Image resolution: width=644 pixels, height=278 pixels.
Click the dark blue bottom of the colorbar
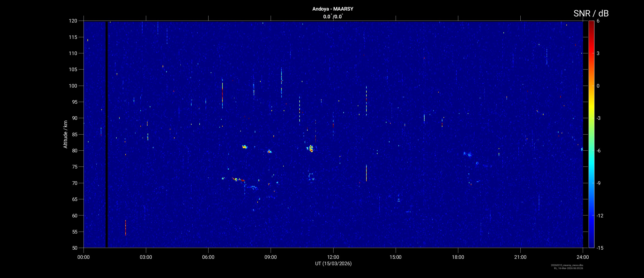[591, 245]
